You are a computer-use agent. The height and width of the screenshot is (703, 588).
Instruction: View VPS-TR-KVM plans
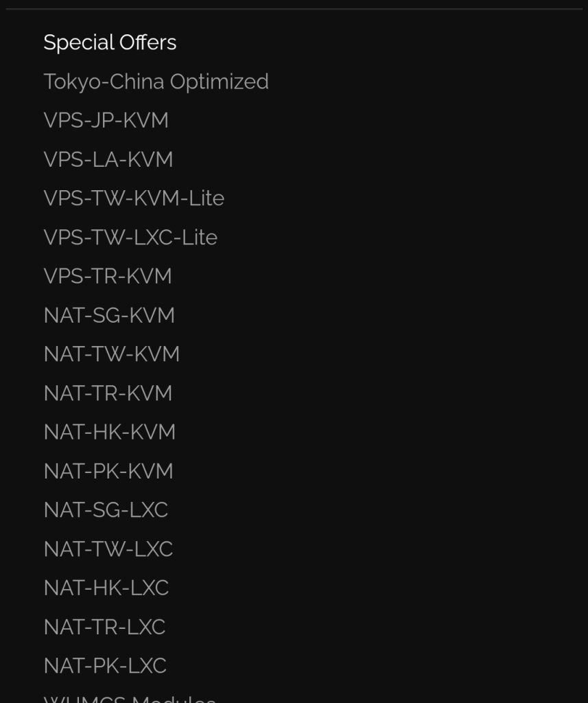click(107, 277)
